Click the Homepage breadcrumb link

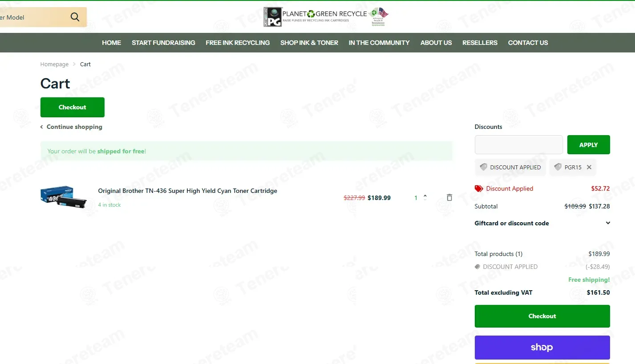tap(54, 64)
